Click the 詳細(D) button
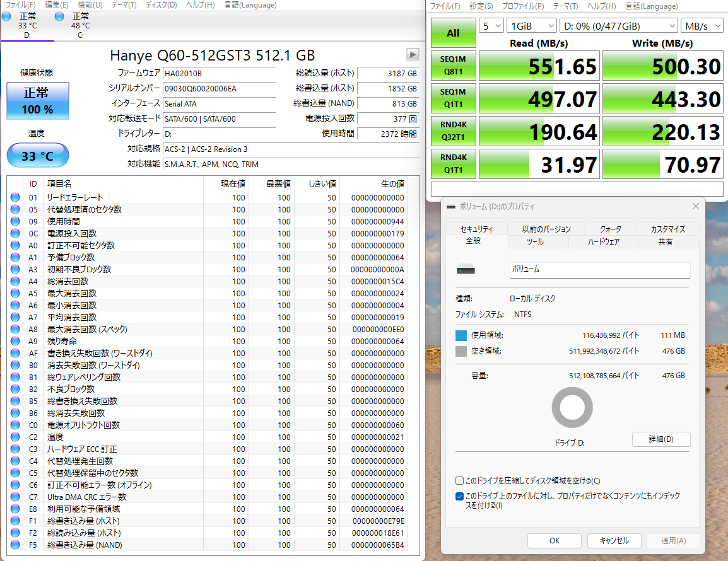This screenshot has height=561, width=728. (660, 439)
